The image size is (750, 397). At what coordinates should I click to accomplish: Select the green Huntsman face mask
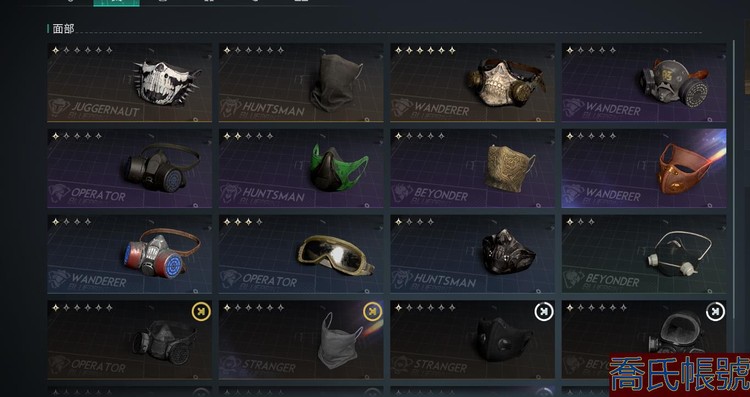click(301, 168)
